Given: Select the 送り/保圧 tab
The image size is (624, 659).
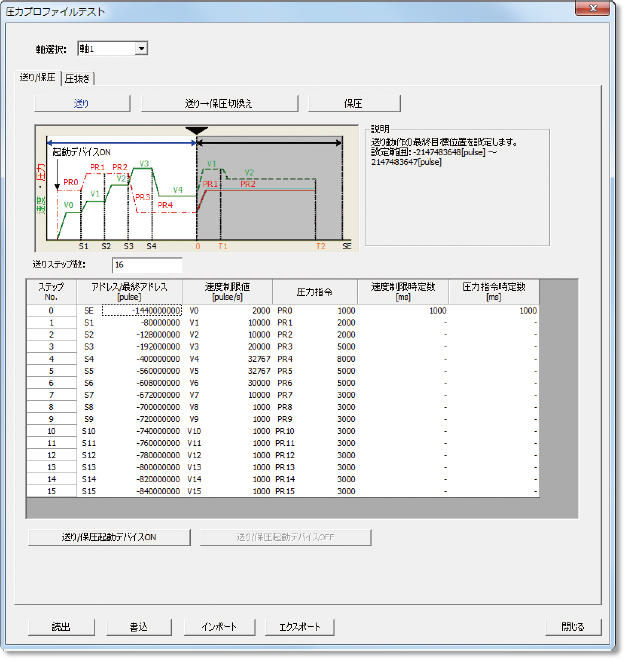Looking at the screenshot, I should tap(38, 77).
